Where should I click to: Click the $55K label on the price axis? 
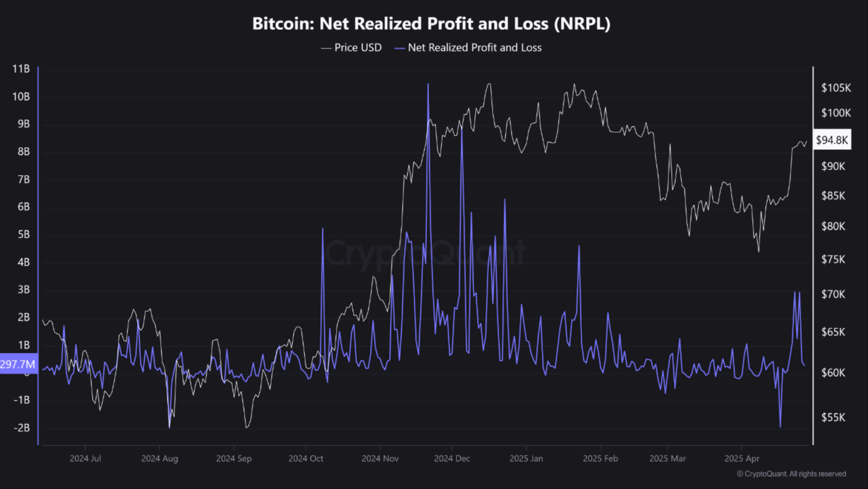(x=833, y=417)
